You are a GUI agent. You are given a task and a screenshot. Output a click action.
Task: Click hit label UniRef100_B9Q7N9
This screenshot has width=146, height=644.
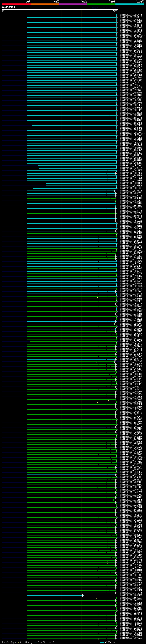[x=131, y=203]
